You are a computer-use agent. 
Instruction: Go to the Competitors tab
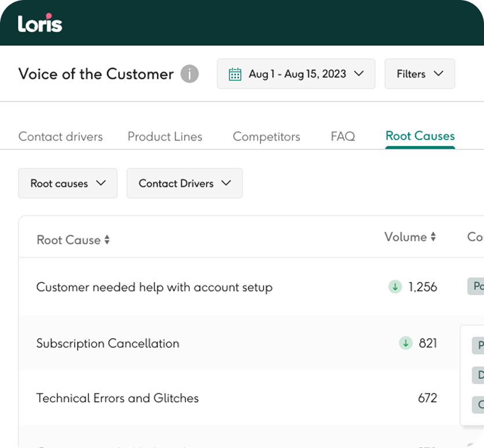266,137
